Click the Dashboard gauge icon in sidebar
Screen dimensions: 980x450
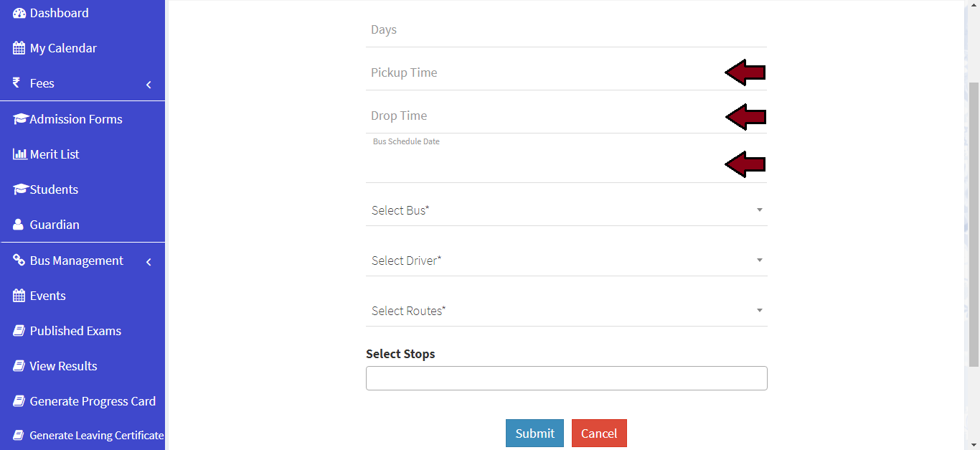click(x=19, y=13)
